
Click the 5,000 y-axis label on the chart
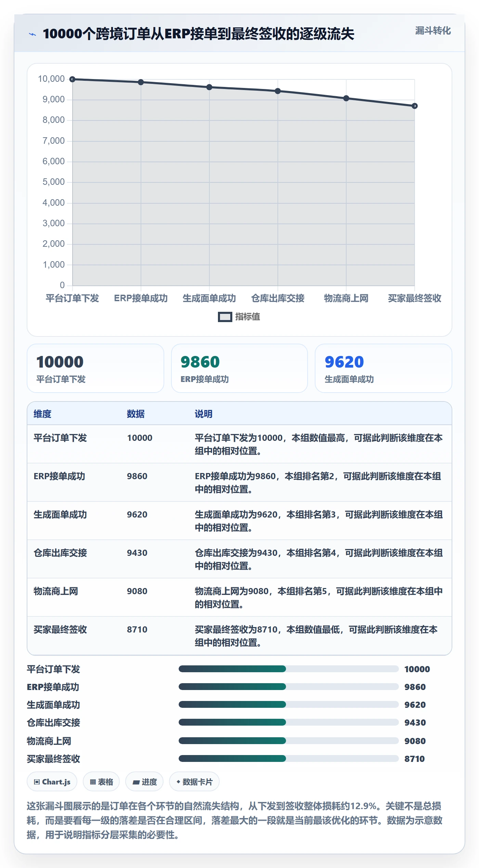pos(54,182)
